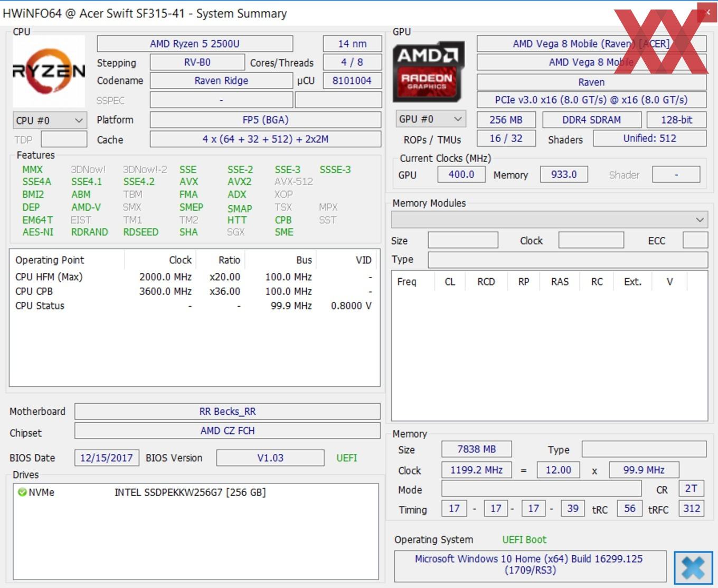Screen dimensions: 718x588
Task: Click the green NVMe drive status icon
Action: tap(22, 492)
